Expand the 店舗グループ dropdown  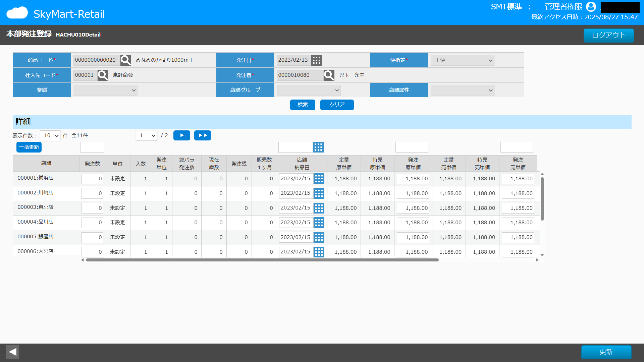309,90
